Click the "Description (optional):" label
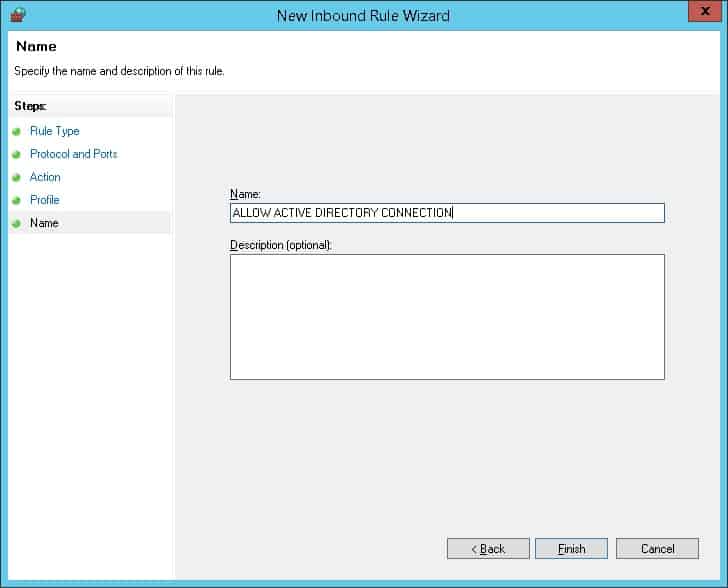Viewport: 728px width, 588px height. (x=280, y=245)
